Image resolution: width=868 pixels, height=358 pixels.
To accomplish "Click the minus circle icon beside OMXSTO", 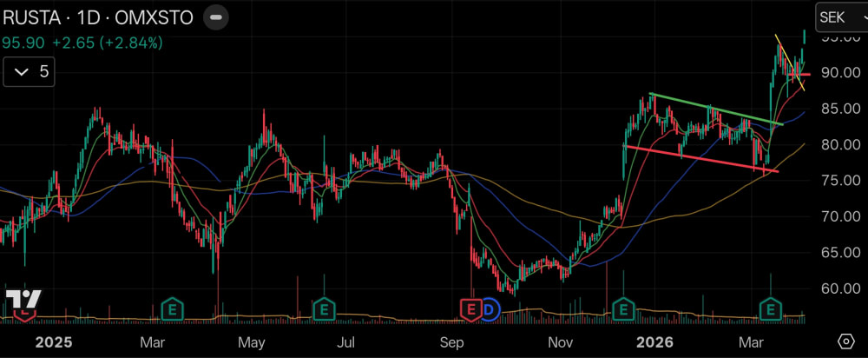I will 216,17.
